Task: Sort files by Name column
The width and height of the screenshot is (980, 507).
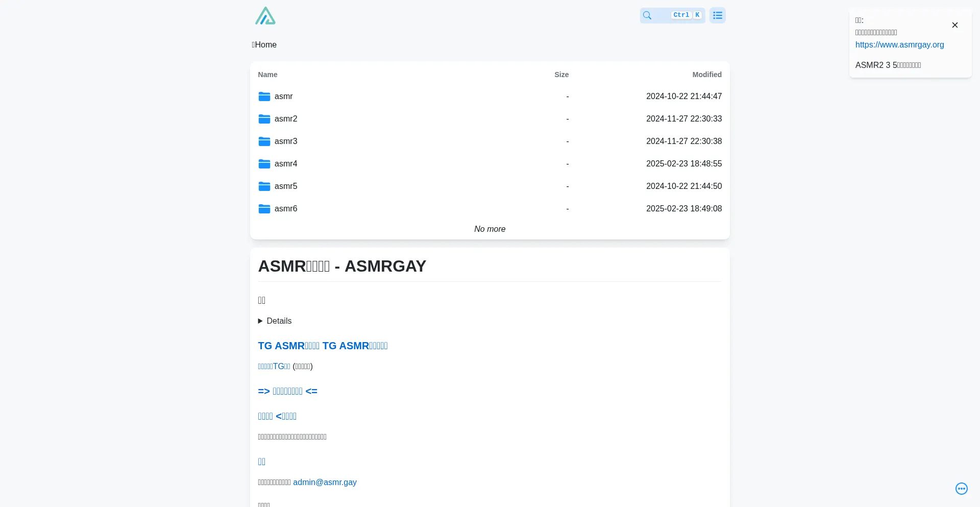Action: point(267,75)
